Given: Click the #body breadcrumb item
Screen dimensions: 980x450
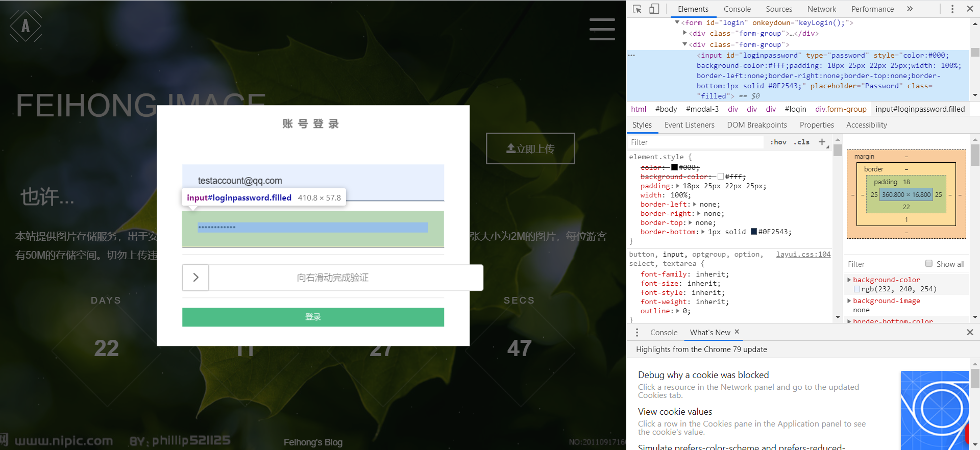Looking at the screenshot, I should point(666,109).
